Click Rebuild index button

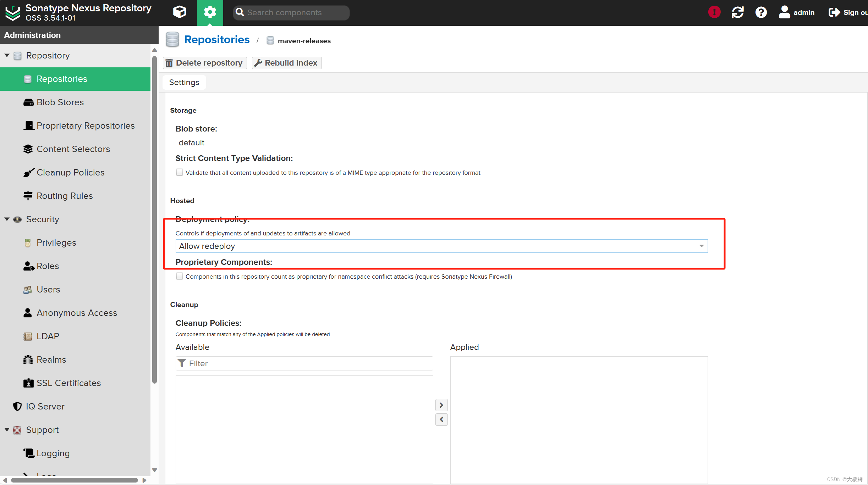click(x=287, y=63)
